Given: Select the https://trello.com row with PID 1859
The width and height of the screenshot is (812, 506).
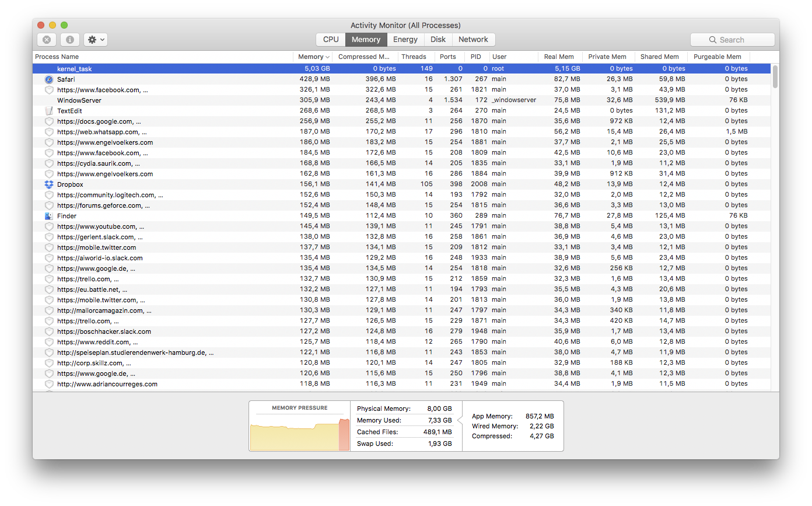Looking at the screenshot, I should (401, 279).
